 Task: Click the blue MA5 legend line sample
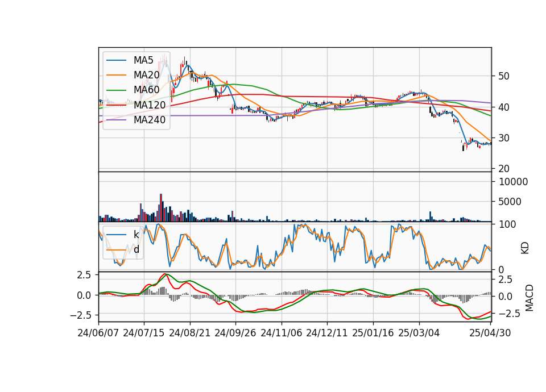click(116, 60)
